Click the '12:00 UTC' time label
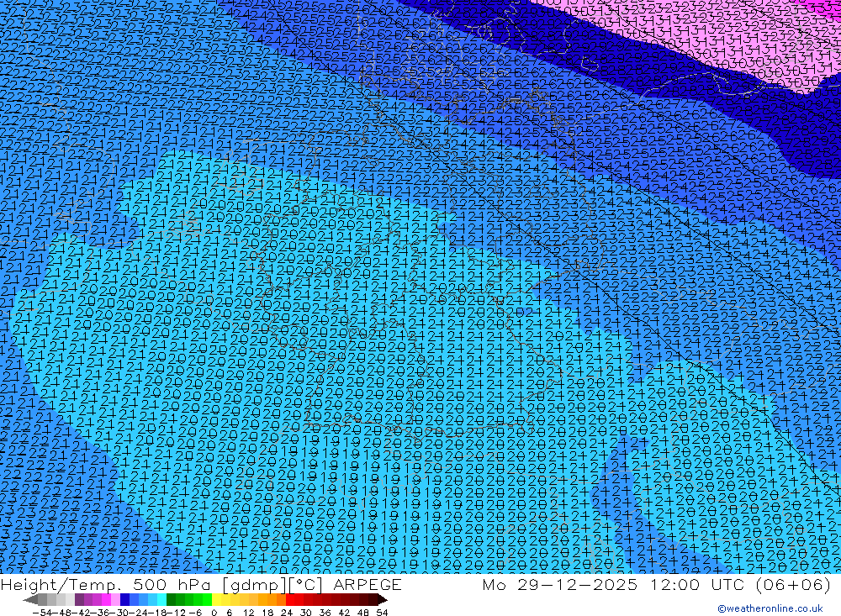This screenshot has width=841, height=616. pos(698,584)
